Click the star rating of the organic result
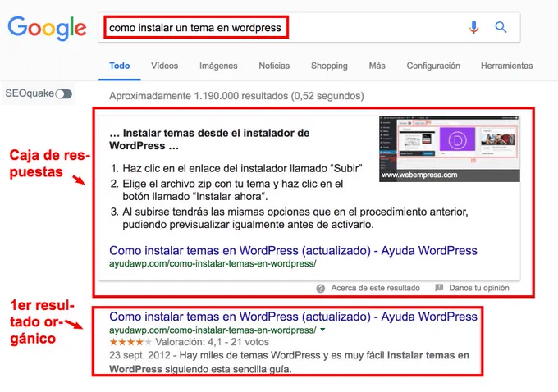 point(130,342)
